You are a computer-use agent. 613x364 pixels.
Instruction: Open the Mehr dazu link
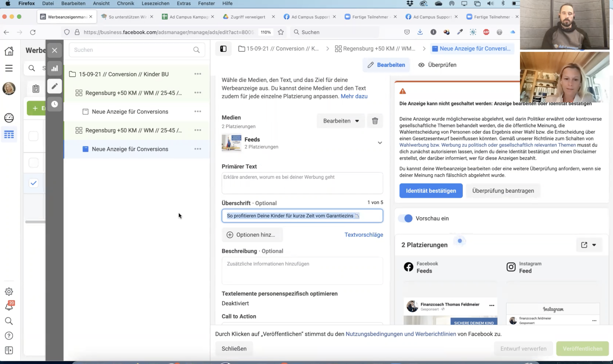coord(354,96)
